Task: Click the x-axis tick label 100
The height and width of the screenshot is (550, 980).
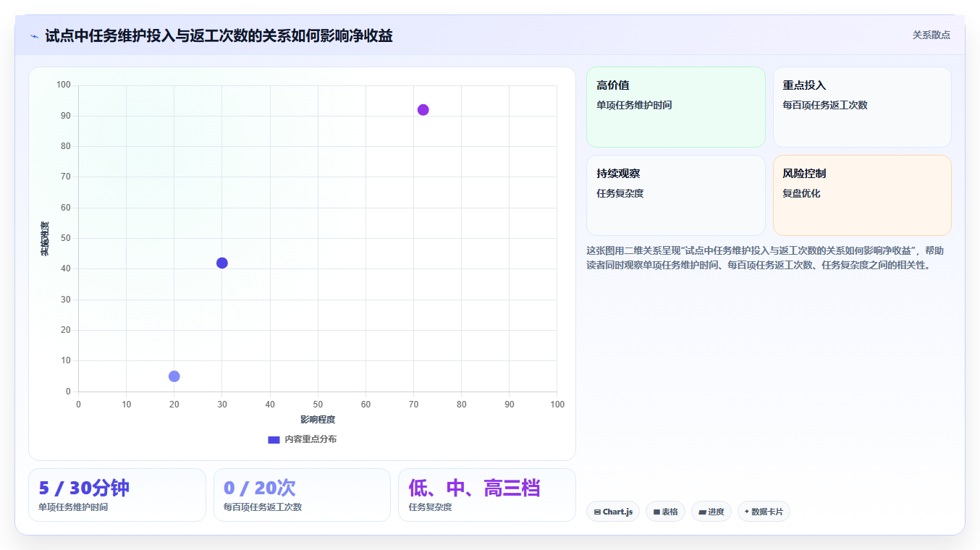Action: [557, 405]
